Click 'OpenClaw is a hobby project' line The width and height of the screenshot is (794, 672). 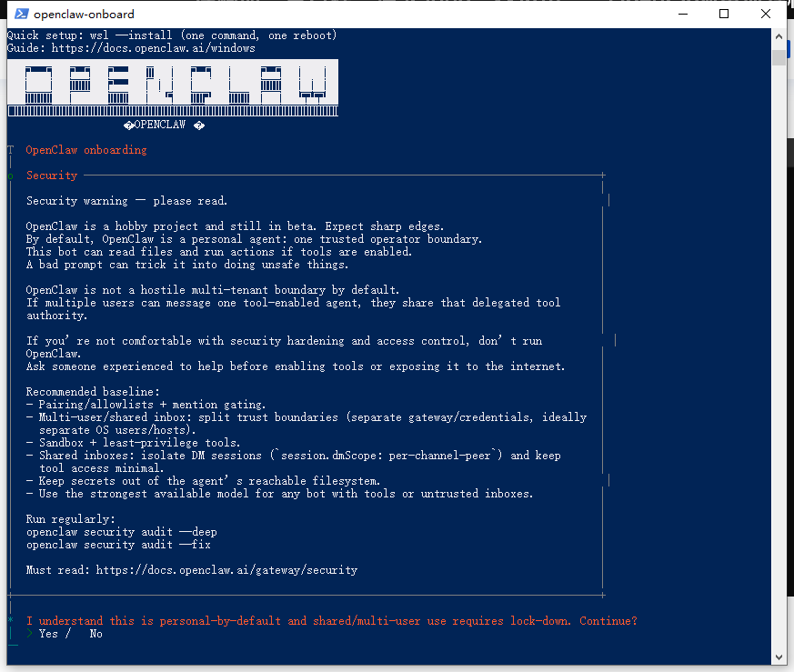(x=235, y=226)
